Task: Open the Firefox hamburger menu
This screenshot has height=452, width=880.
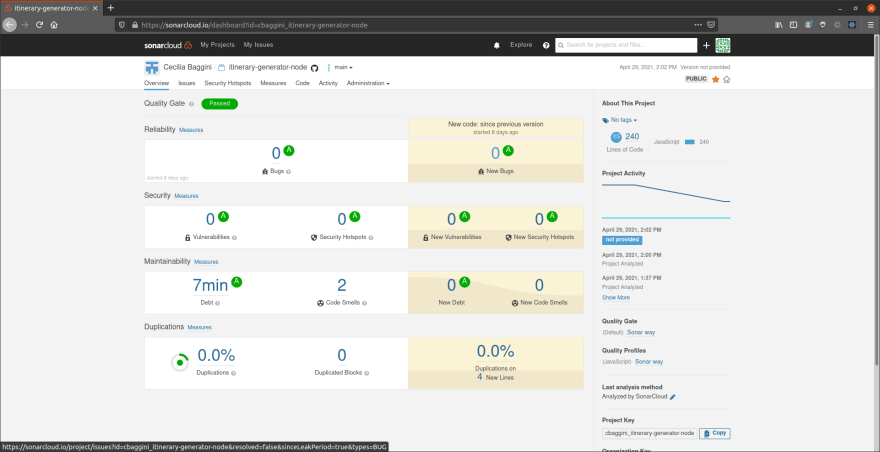Action: point(869,25)
